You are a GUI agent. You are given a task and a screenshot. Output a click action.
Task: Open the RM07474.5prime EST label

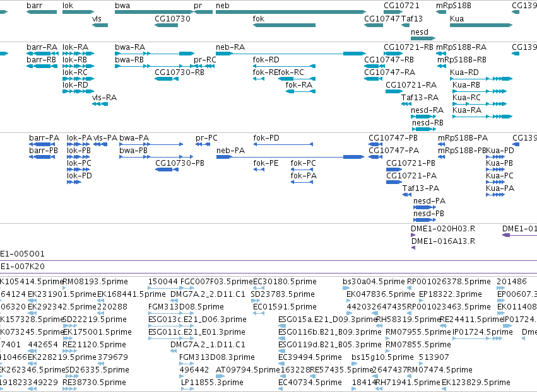(439, 370)
